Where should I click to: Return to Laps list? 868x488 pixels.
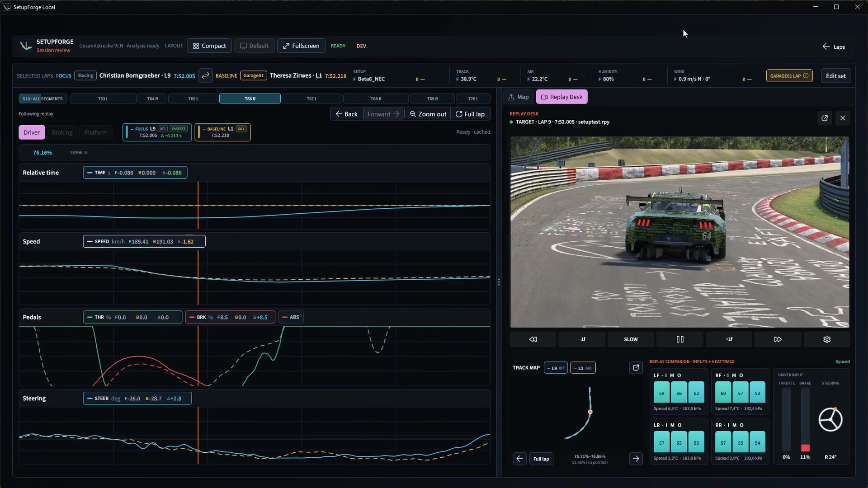click(x=834, y=47)
